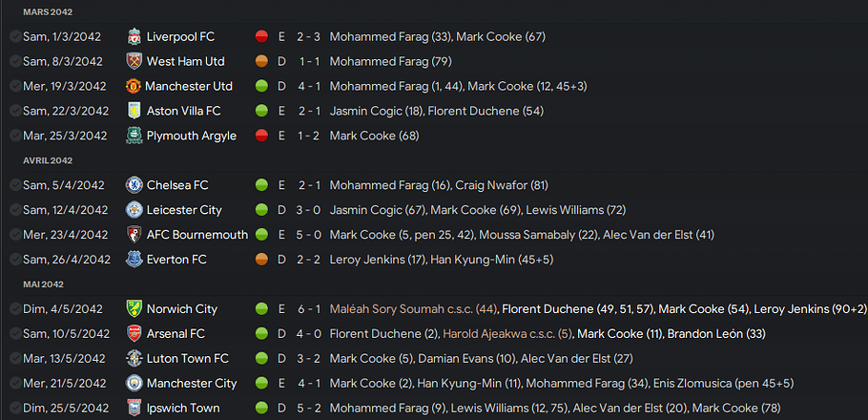Click the West Ham Utd crest icon

pos(134,61)
